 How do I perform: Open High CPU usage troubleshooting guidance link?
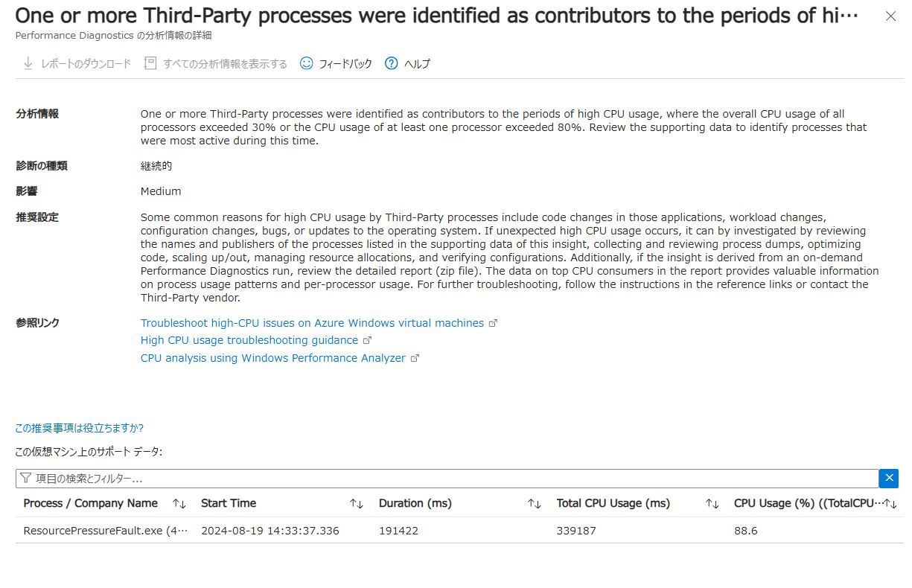(x=249, y=340)
